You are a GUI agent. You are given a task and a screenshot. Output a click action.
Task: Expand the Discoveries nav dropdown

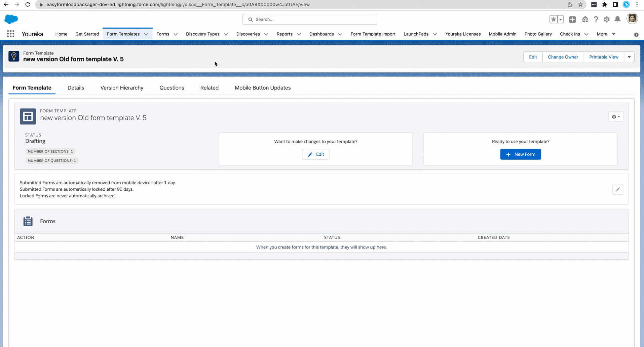[x=266, y=34]
